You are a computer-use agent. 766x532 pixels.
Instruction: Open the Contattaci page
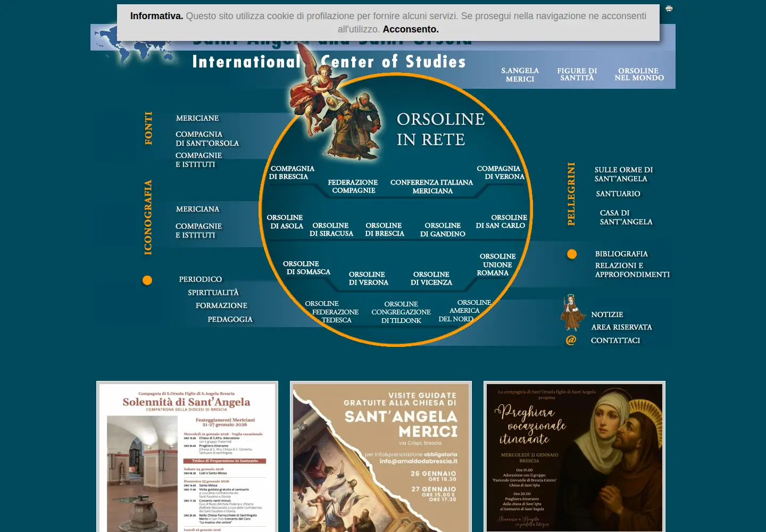(x=615, y=340)
